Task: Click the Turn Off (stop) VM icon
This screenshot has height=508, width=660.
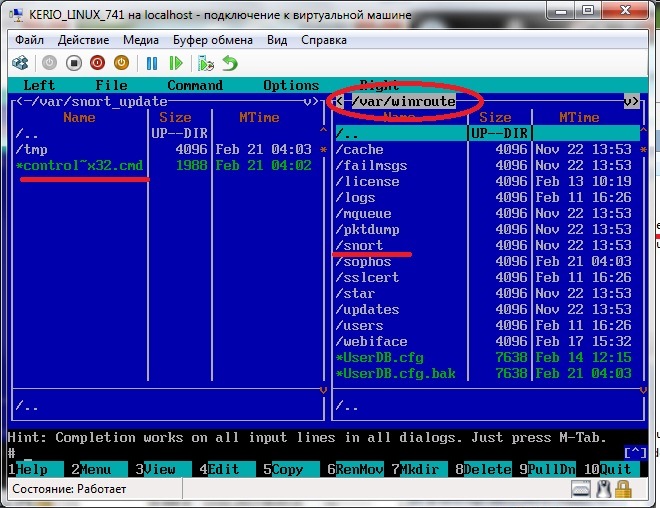Action: click(x=73, y=63)
